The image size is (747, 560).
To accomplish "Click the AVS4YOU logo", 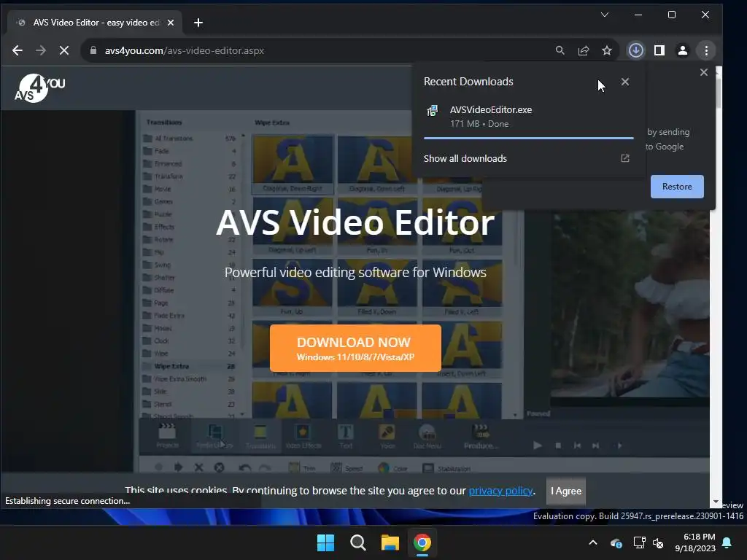I will pos(39,88).
